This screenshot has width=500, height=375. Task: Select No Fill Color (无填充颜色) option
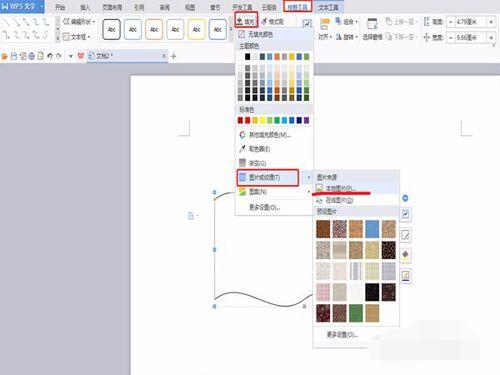256,34
